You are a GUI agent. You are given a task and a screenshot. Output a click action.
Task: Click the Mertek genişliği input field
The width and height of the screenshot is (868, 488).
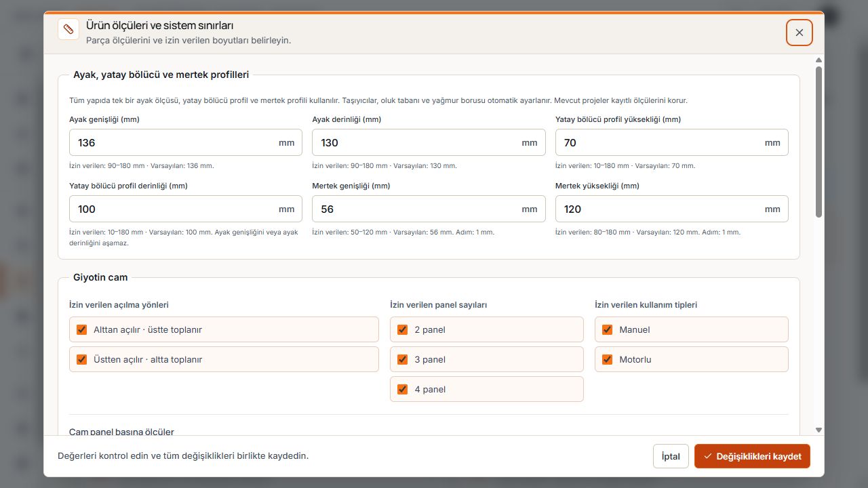point(429,209)
